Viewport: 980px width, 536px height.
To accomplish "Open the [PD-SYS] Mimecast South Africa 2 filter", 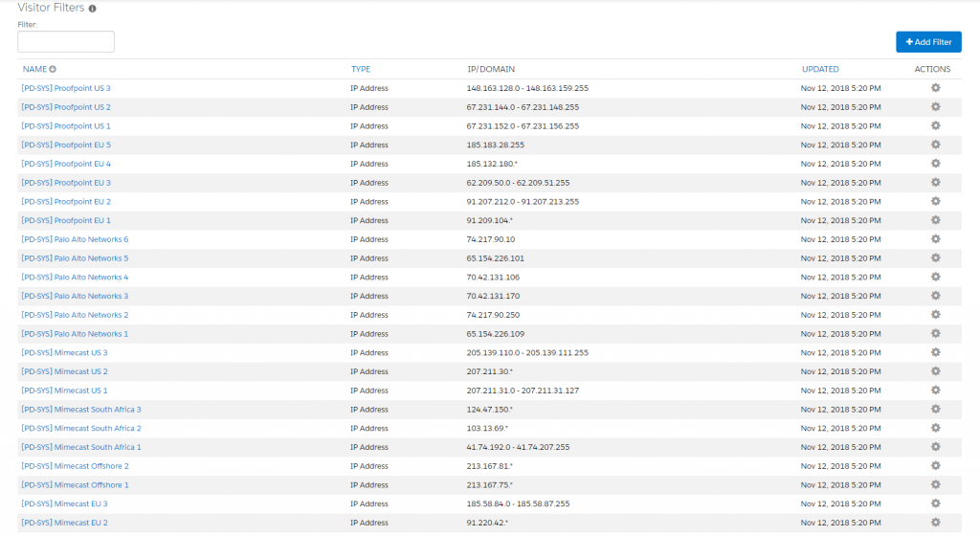I will (81, 428).
